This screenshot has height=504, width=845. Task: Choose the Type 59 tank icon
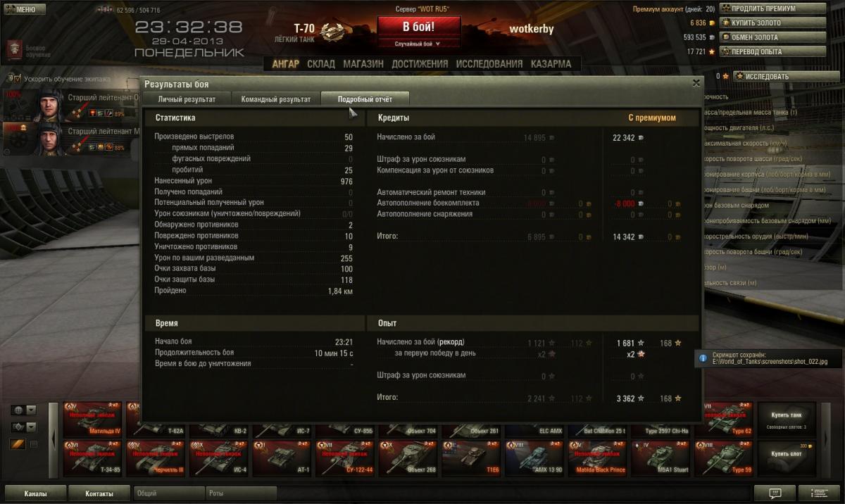(x=723, y=458)
